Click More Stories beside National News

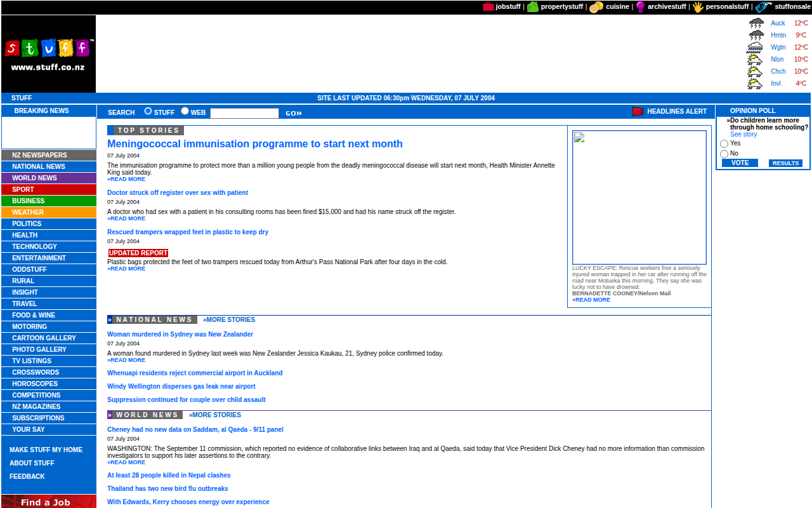(x=229, y=320)
